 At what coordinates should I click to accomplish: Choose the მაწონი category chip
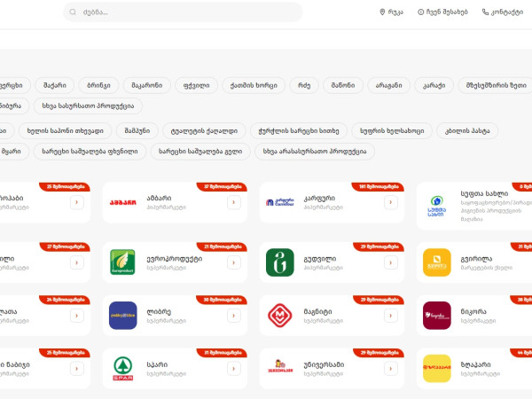pyautogui.click(x=343, y=85)
